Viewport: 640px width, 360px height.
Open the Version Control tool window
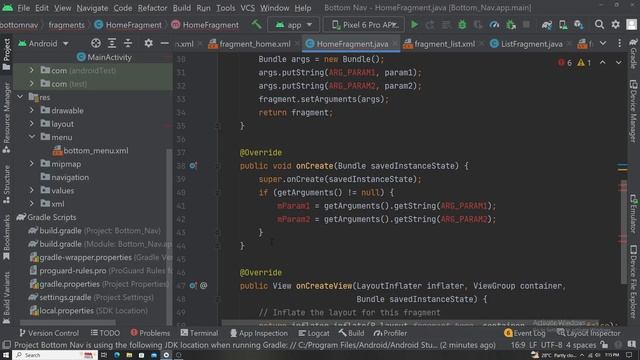49,333
